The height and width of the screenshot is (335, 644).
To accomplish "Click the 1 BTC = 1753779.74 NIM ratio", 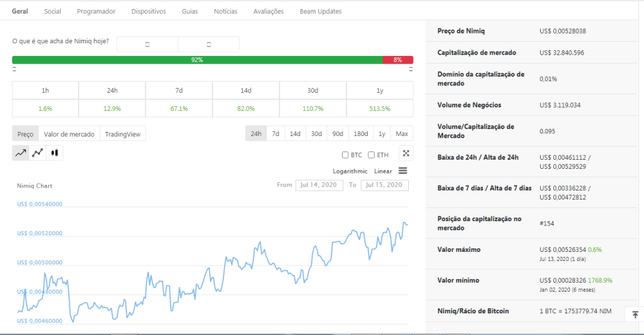I will (576, 311).
